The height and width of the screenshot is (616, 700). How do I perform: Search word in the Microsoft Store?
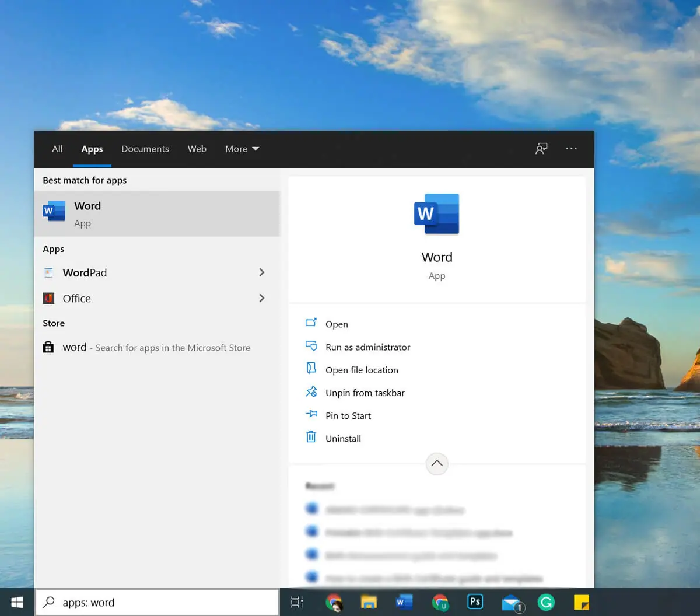[157, 347]
